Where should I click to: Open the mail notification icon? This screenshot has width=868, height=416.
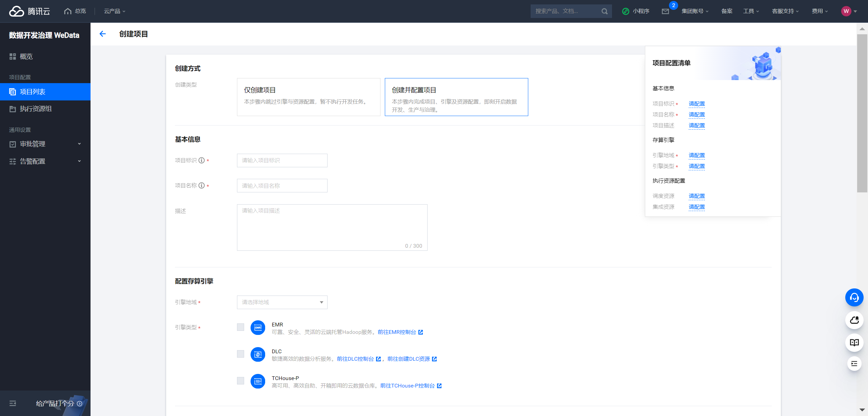coord(665,12)
